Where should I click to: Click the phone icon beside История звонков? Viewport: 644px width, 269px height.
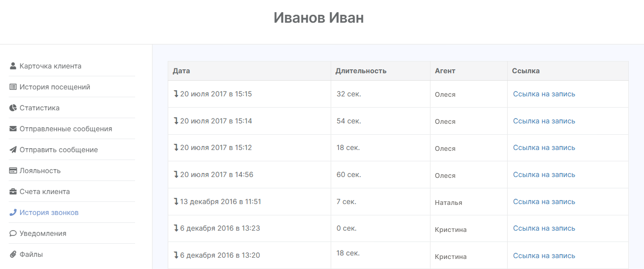[13, 213]
